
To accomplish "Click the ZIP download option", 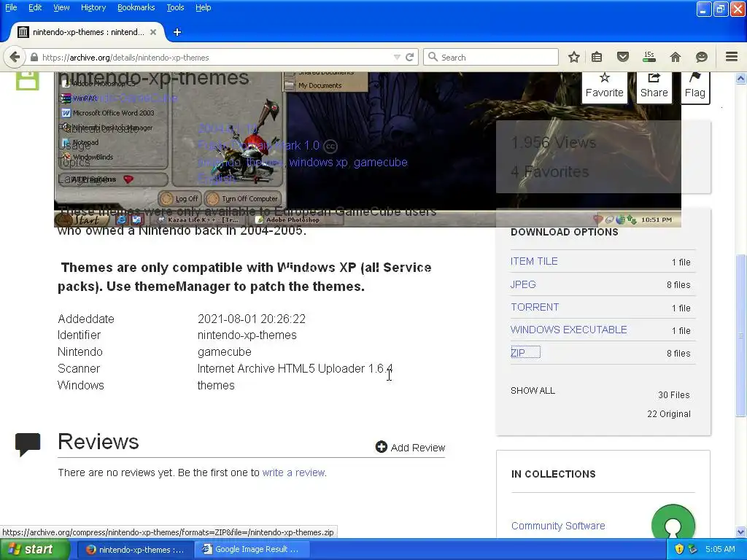I will [x=518, y=353].
